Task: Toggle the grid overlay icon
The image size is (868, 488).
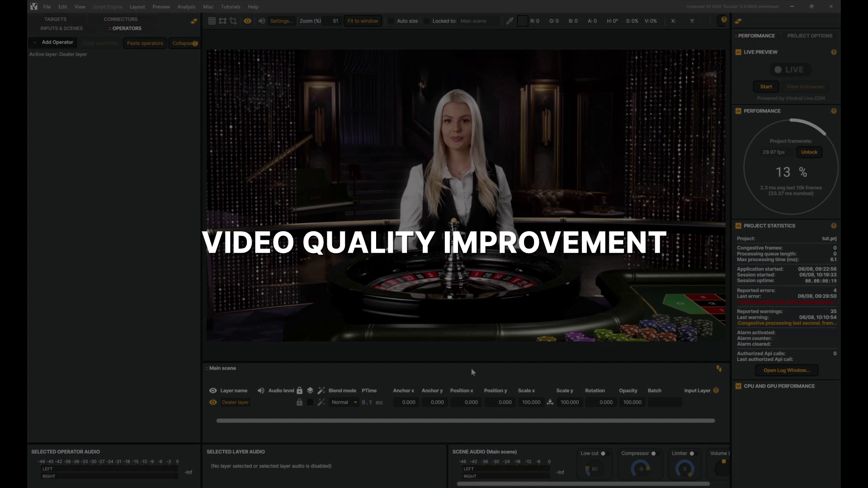Action: 212,21
